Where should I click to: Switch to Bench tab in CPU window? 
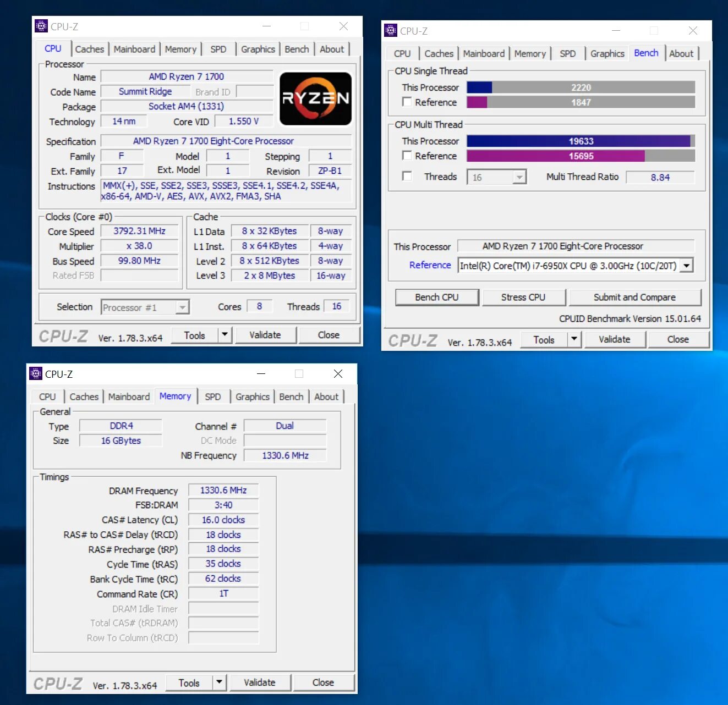[297, 49]
